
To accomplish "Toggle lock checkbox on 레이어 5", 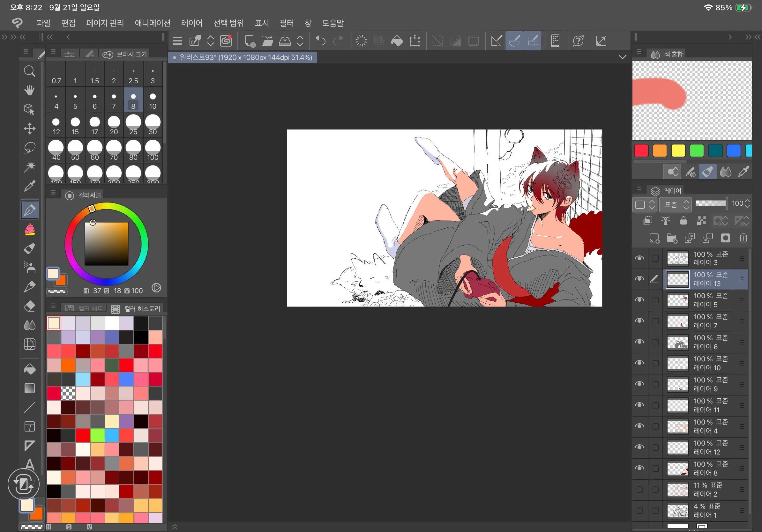I will point(655,300).
